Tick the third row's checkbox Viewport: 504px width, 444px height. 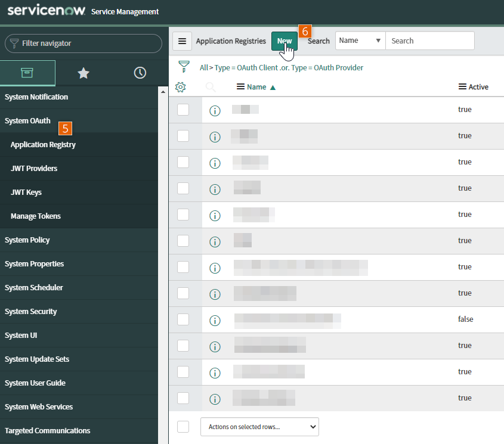[183, 162]
